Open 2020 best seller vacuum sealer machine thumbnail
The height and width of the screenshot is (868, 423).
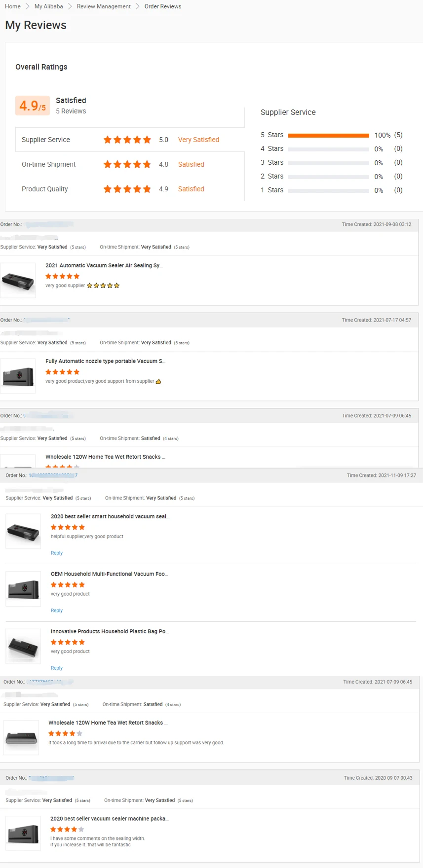tap(23, 833)
